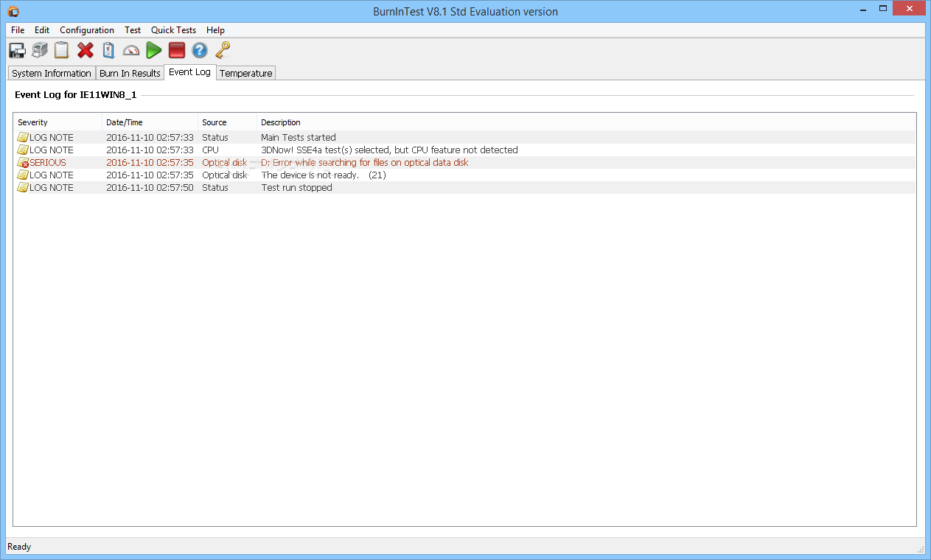Switch to the Temperature tab
The width and height of the screenshot is (931, 560).
click(x=246, y=73)
